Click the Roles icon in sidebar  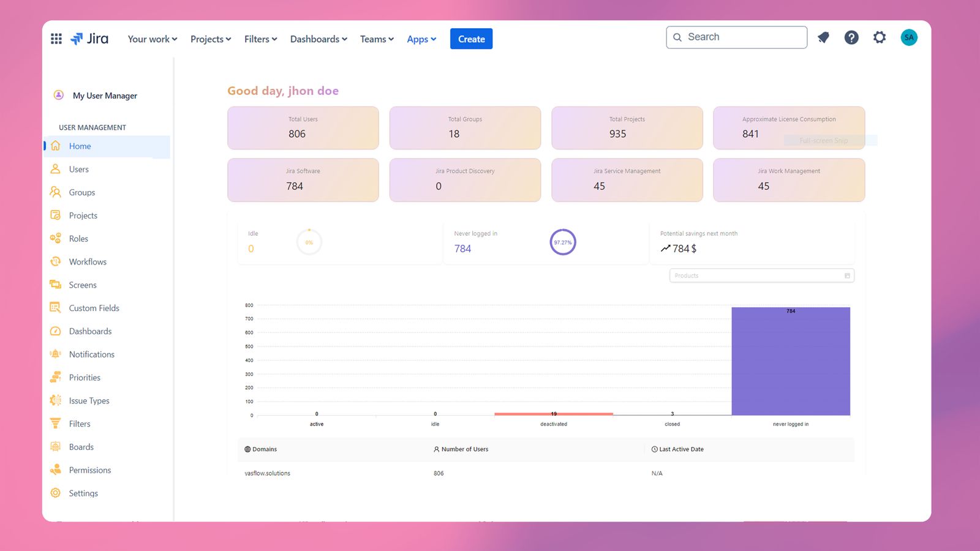[x=56, y=238]
